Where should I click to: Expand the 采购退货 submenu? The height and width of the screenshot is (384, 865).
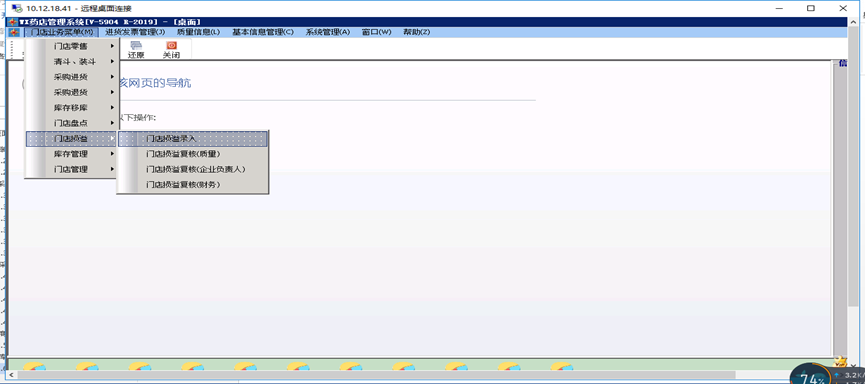click(72, 93)
